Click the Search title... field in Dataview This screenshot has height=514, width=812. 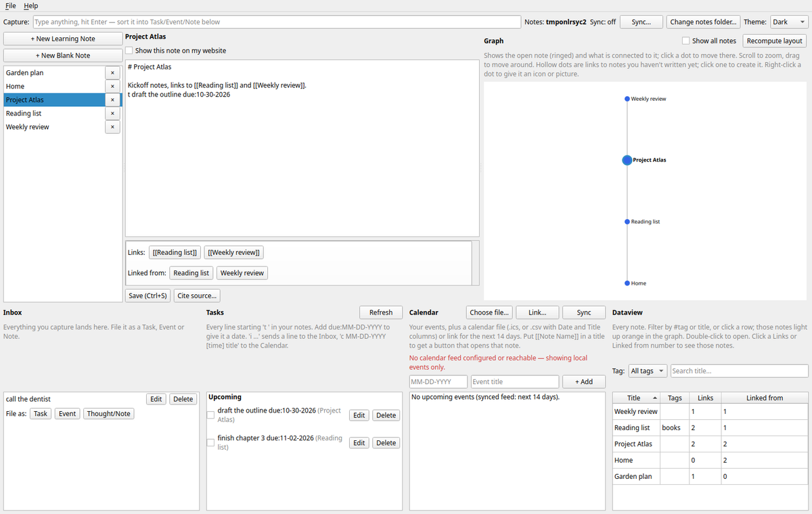click(x=739, y=371)
